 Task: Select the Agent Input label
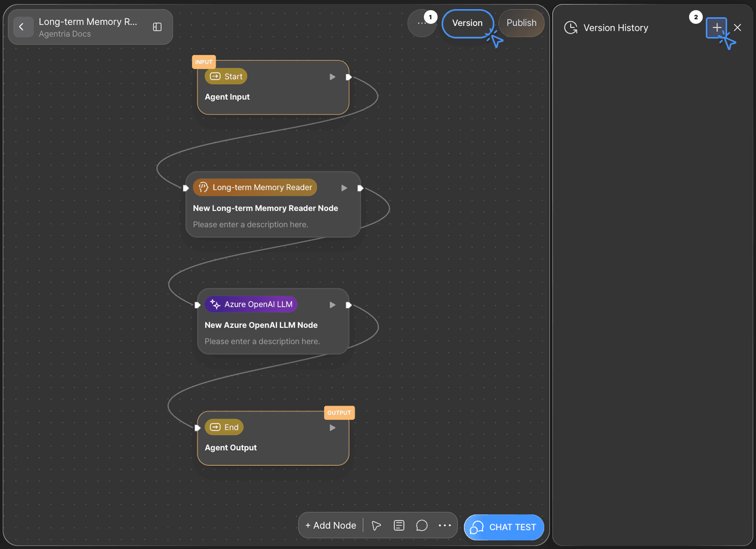[x=227, y=97]
